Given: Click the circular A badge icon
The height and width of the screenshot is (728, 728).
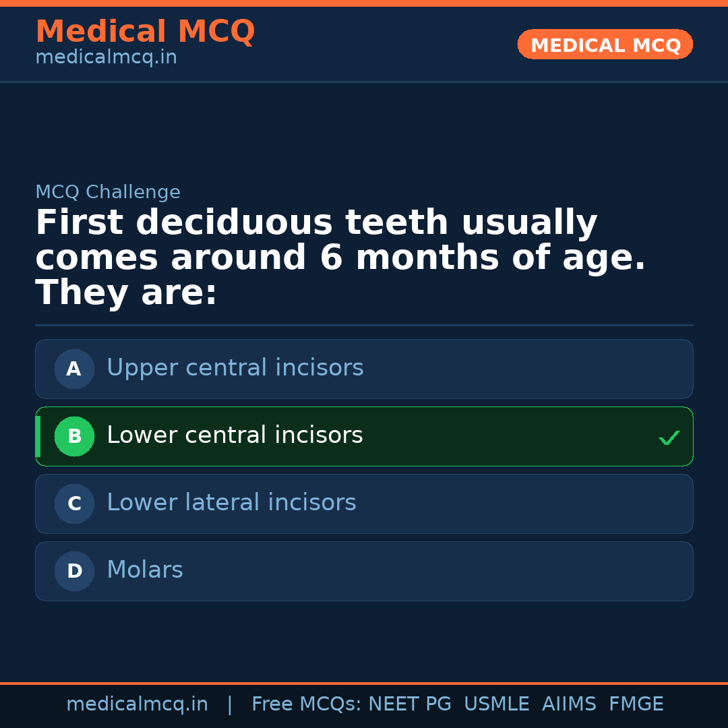Looking at the screenshot, I should (74, 369).
